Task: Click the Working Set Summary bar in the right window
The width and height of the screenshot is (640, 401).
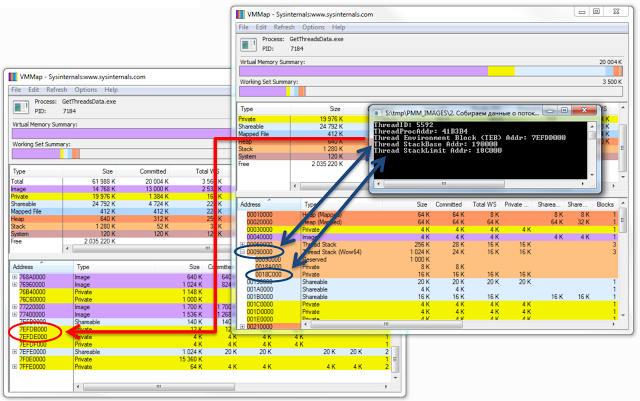Action: 431,91
